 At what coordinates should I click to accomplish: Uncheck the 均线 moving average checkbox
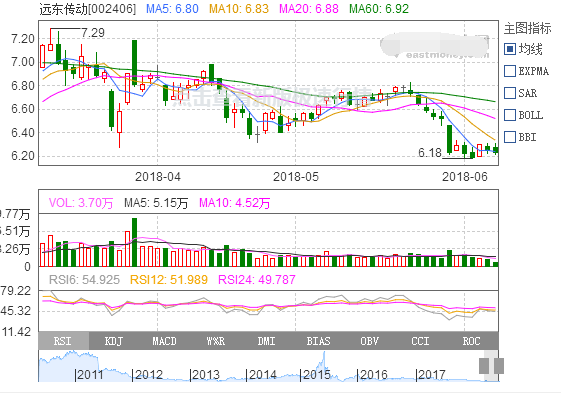[x=509, y=49]
